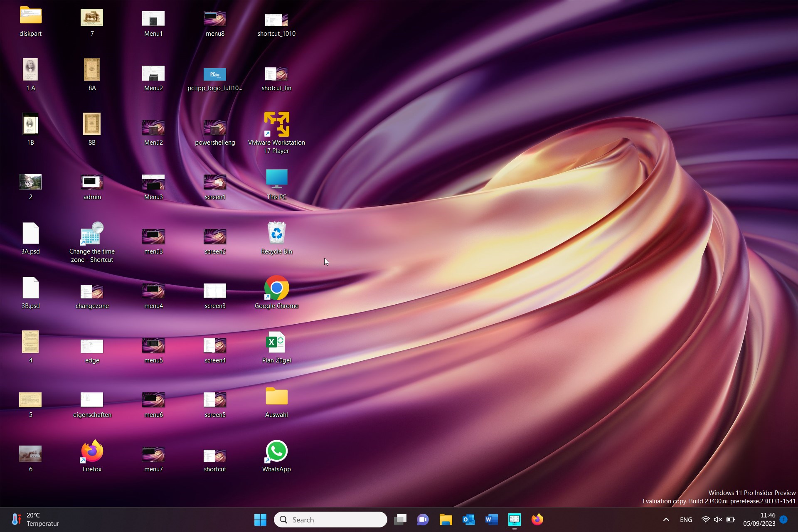Open the powershelleng shortcut
Screen dimensions: 798x532
(214, 128)
